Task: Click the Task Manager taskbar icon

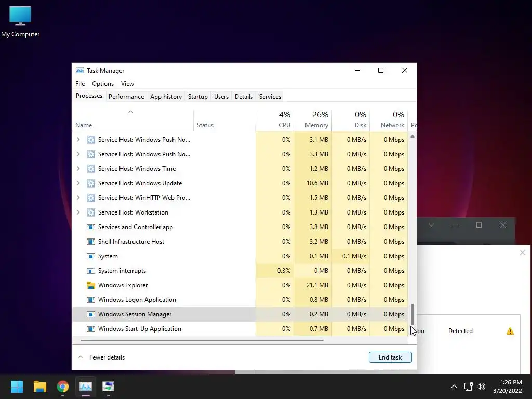Action: 86,387
